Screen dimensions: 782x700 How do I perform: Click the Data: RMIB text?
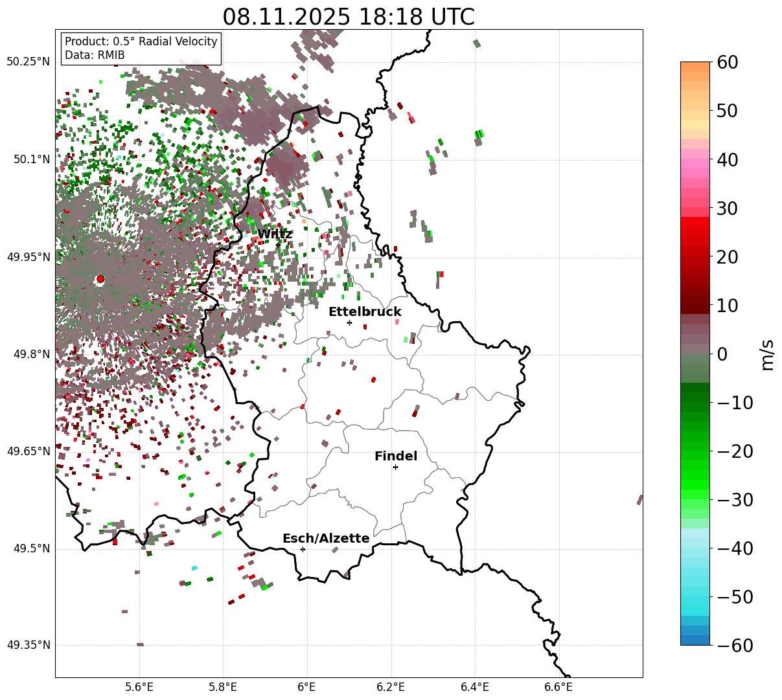click(x=95, y=55)
